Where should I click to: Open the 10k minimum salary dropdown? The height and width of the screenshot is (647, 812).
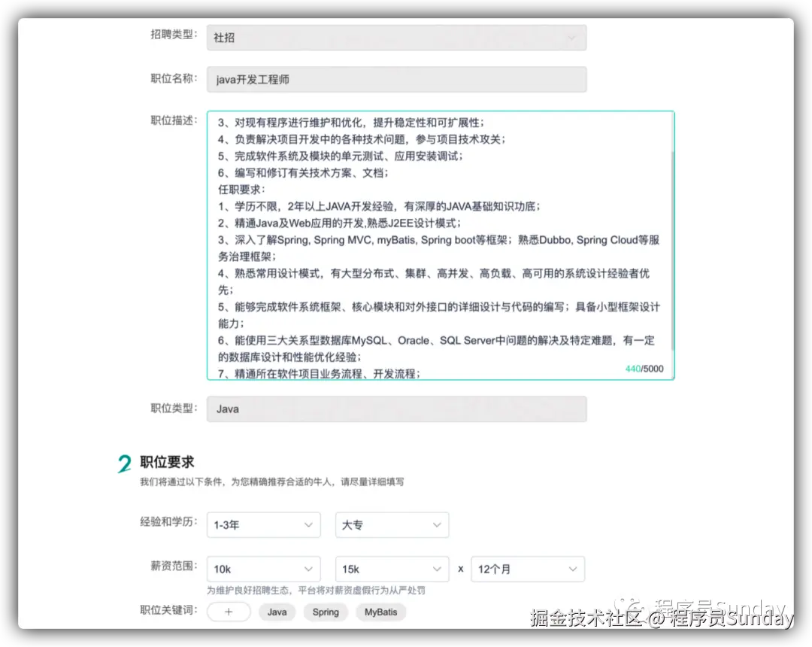(x=264, y=569)
